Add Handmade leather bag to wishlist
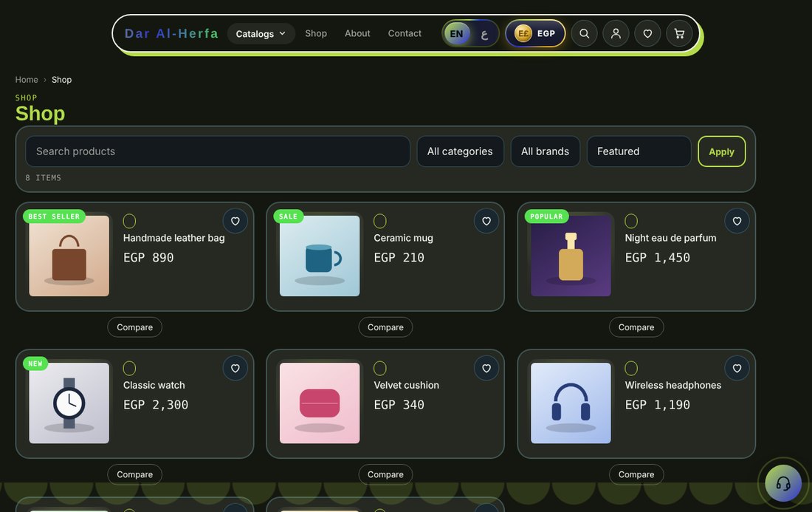Screen dimensions: 812x512 tap(235, 222)
